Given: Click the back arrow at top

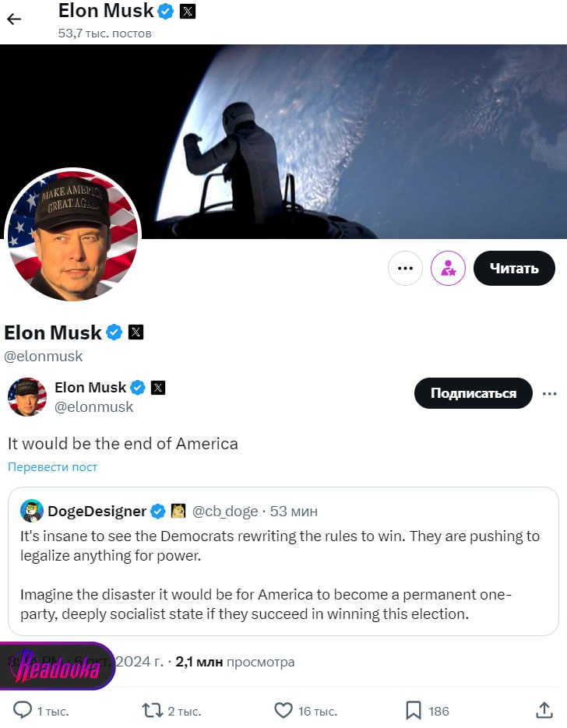Looking at the screenshot, I should click(x=14, y=19).
